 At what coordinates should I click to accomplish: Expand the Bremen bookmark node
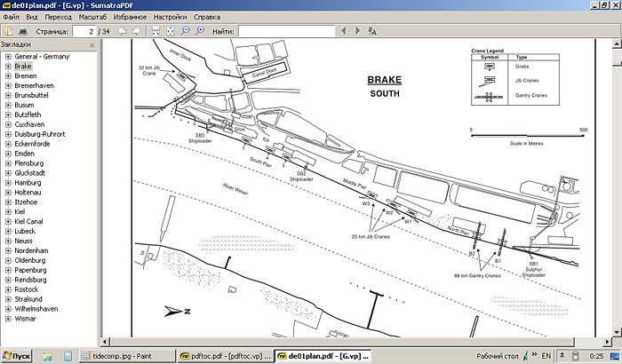[x=8, y=76]
